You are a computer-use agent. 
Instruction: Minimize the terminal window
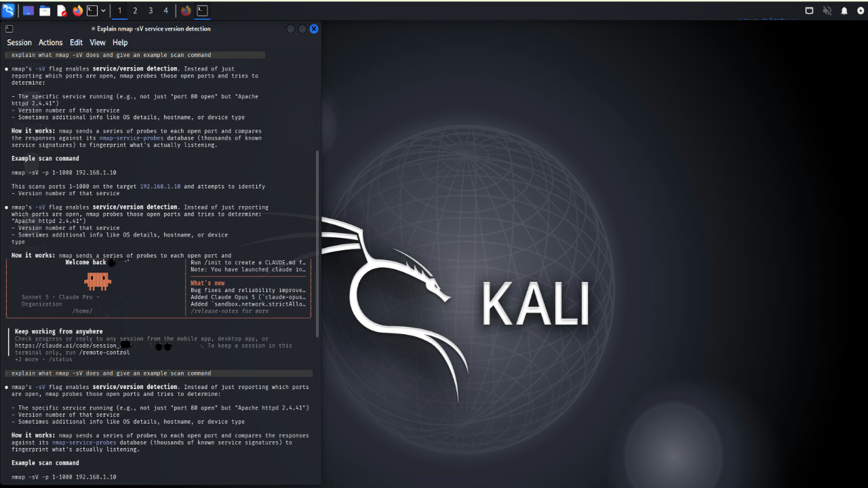click(290, 29)
